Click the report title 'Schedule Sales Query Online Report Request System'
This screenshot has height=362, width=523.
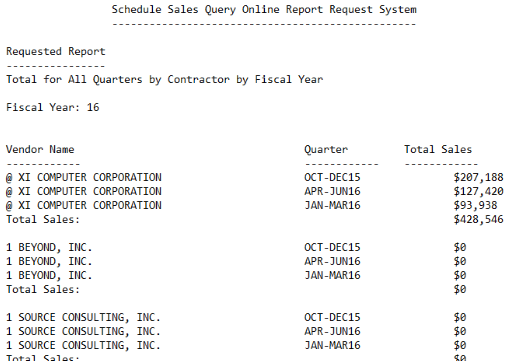(264, 9)
